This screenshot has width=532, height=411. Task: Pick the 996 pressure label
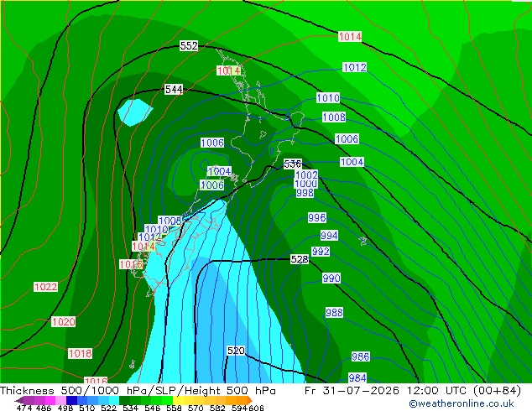click(x=317, y=217)
